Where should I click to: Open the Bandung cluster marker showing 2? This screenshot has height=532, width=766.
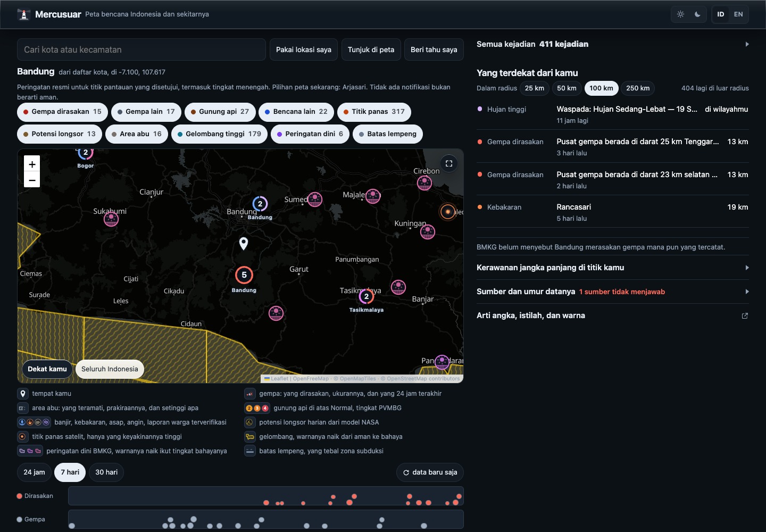[260, 204]
